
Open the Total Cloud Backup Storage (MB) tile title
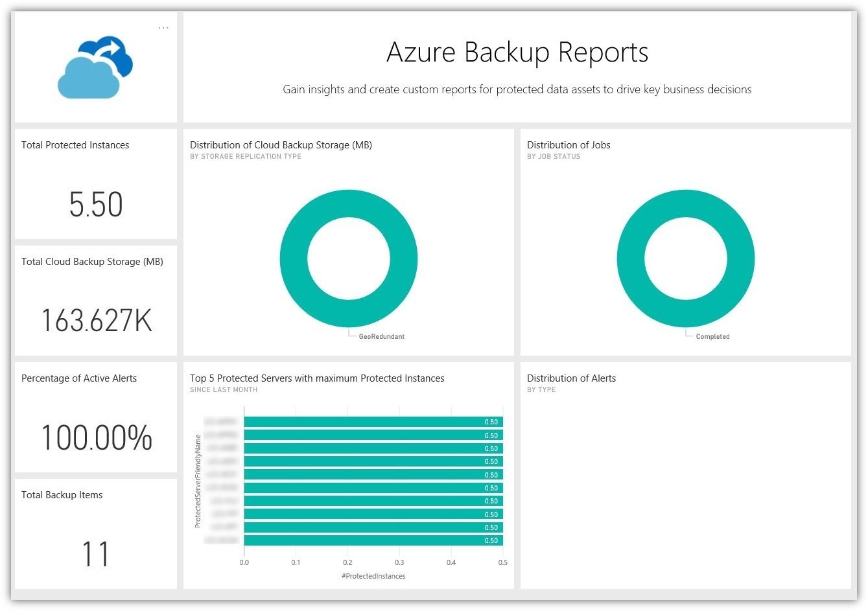(x=92, y=262)
